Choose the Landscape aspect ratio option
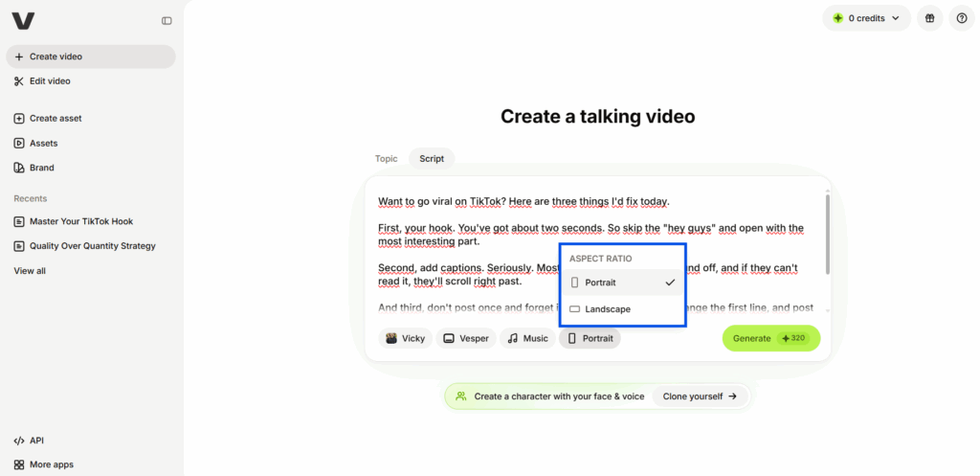980x476 pixels. click(x=622, y=309)
